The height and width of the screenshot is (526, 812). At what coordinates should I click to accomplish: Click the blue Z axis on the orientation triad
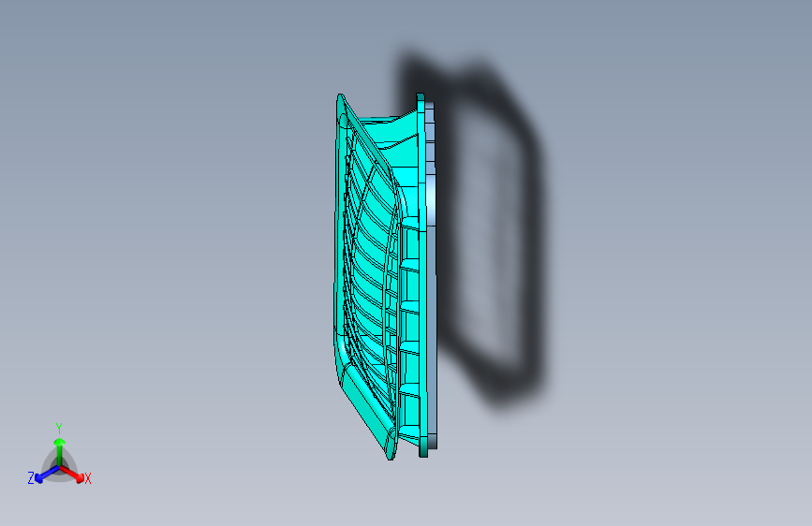point(46,474)
